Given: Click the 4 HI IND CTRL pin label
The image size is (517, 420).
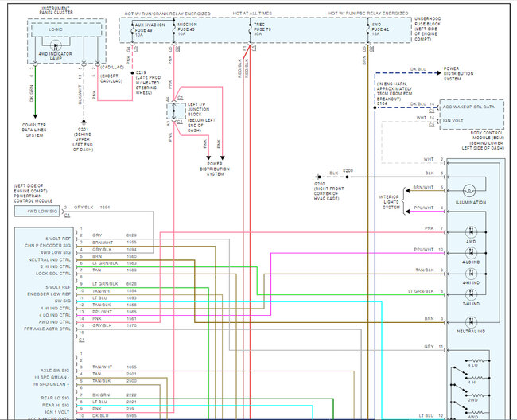Looking at the screenshot, I should 56,309.
